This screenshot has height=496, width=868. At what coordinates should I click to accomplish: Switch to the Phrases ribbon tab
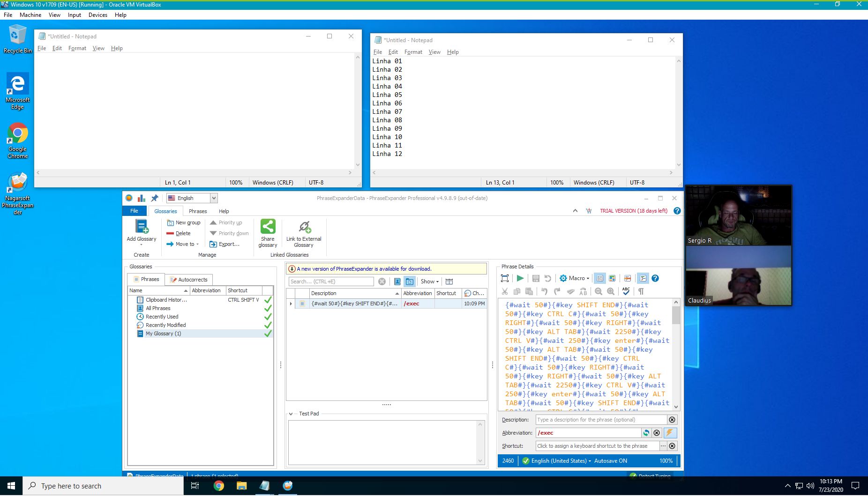click(197, 211)
